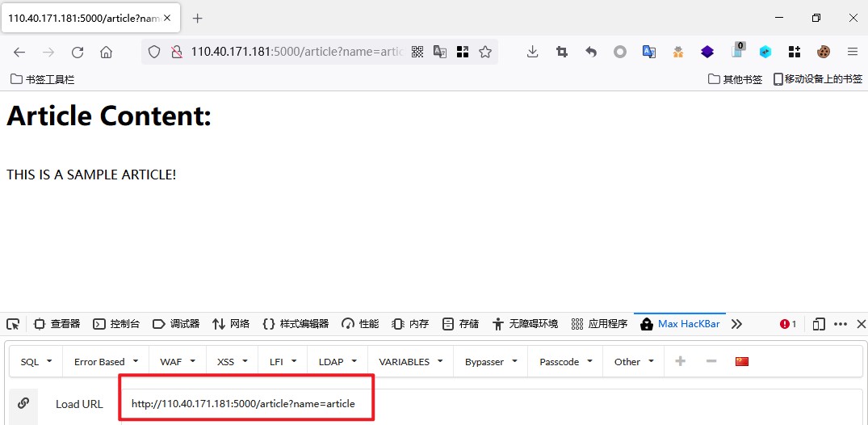Click the text THIS IS A SAMPLE ARTICLE!
The width and height of the screenshot is (868, 425).
tap(91, 175)
